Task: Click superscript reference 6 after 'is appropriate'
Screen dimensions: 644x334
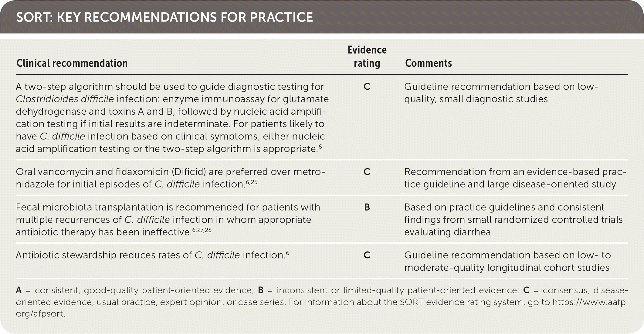Action: [x=320, y=147]
